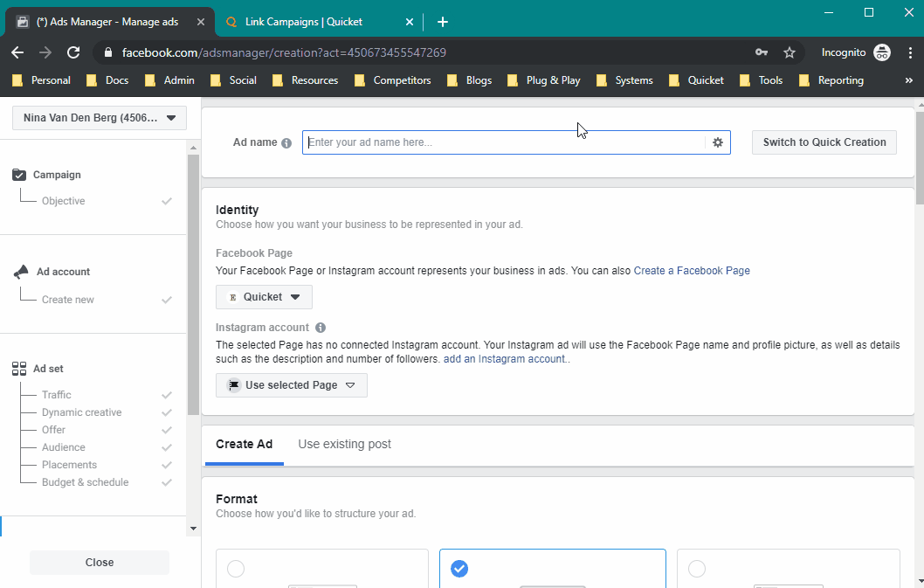Select the checked middle format option
Screen dimensions: 924x588
(459, 569)
